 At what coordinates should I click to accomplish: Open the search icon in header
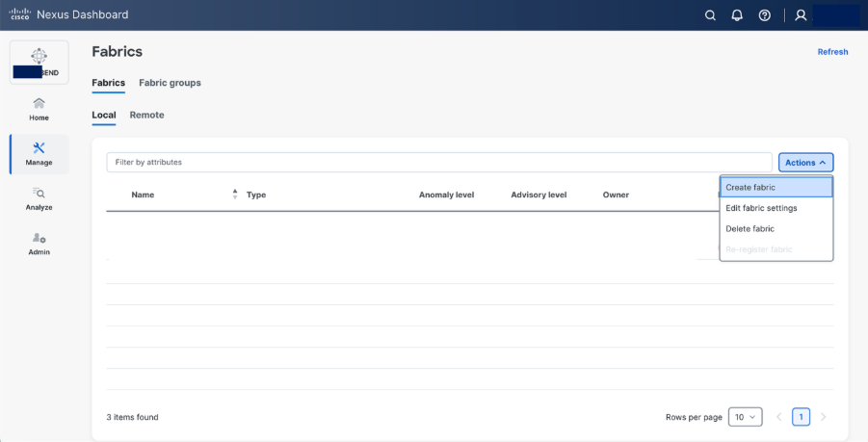coord(710,15)
